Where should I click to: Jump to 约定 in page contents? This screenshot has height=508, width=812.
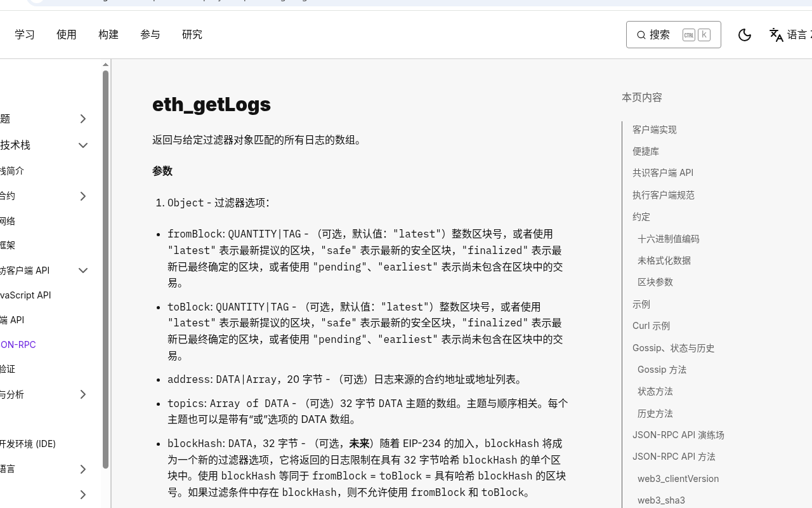tap(641, 217)
